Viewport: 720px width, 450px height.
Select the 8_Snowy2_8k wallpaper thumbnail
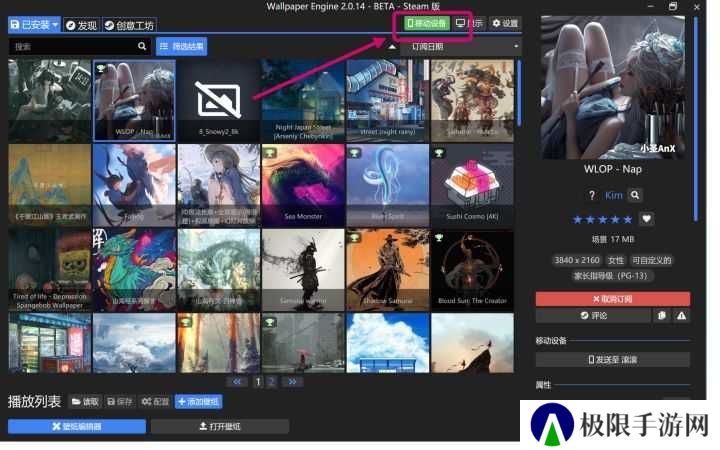pos(219,101)
